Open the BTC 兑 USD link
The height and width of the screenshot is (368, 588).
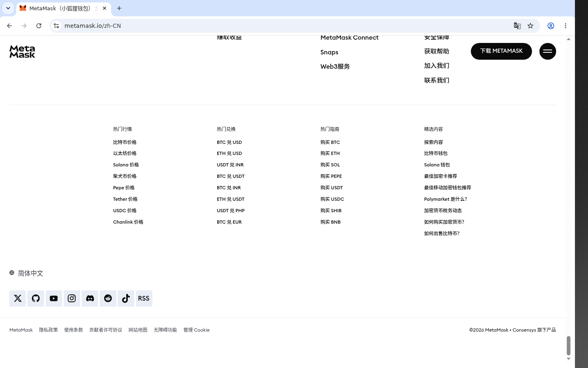[x=229, y=142]
